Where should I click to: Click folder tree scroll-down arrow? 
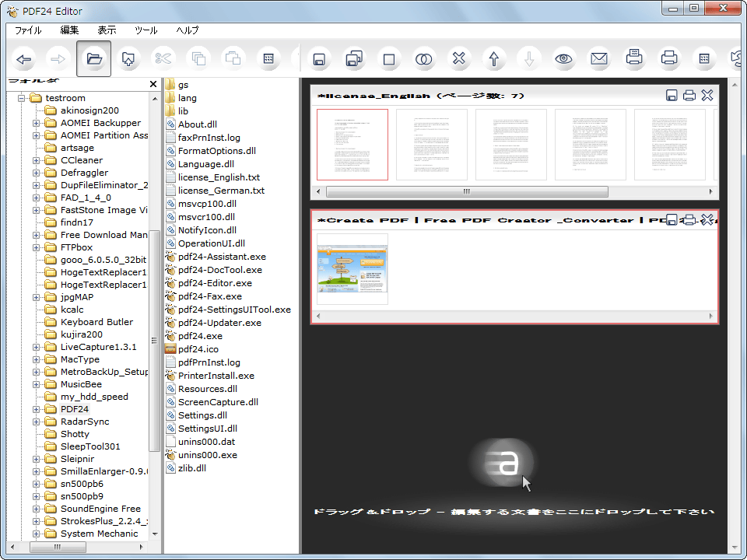[154, 534]
